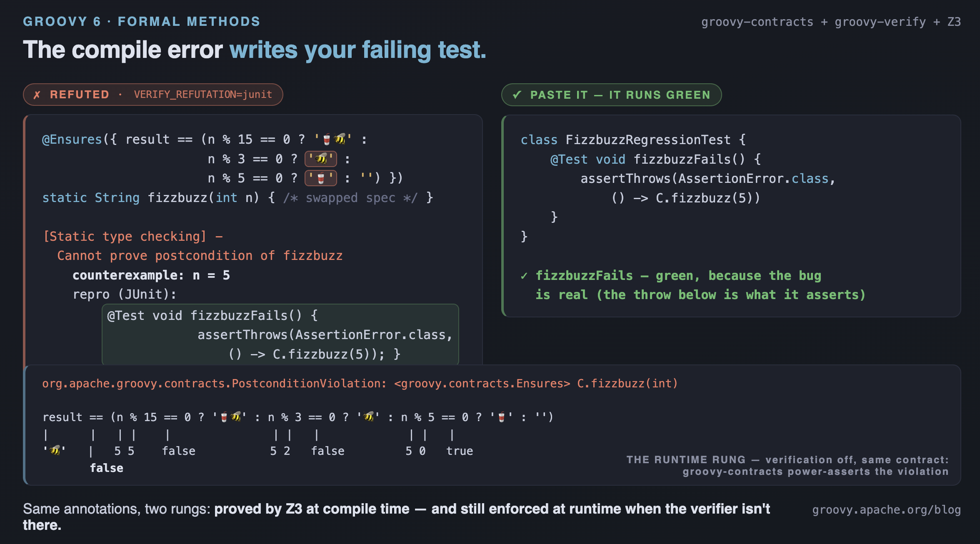Click 'Cannot prove postcondition of fizzbuzz' message
The image size is (980, 544).
200,255
